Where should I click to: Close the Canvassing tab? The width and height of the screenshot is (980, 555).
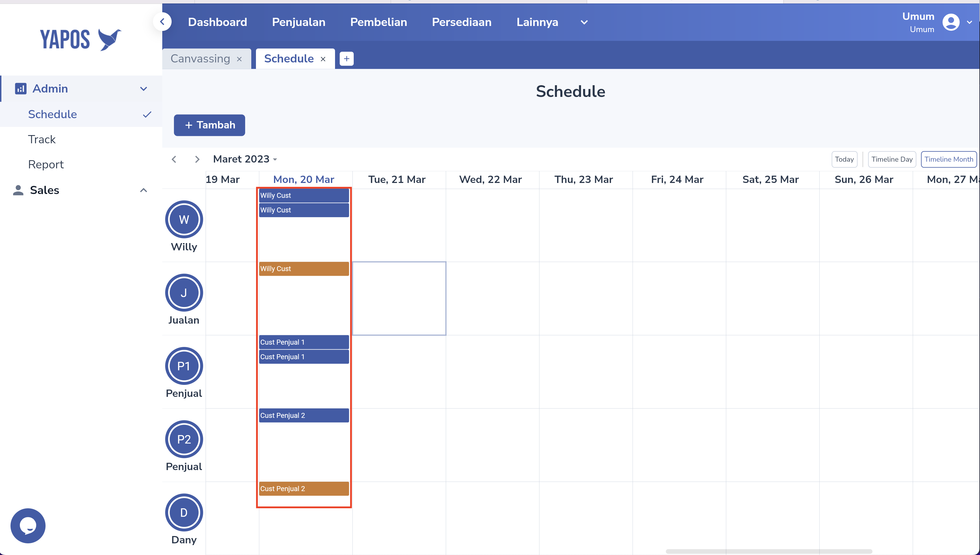[x=239, y=59]
